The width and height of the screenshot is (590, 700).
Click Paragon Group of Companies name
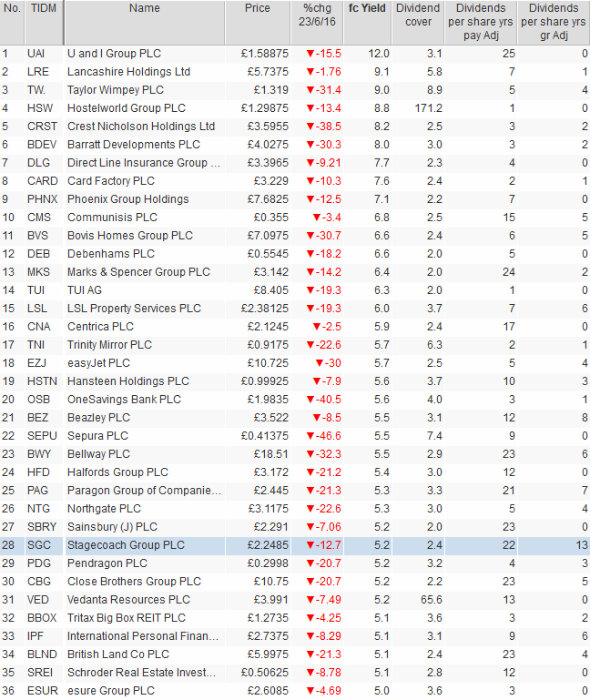(144, 491)
